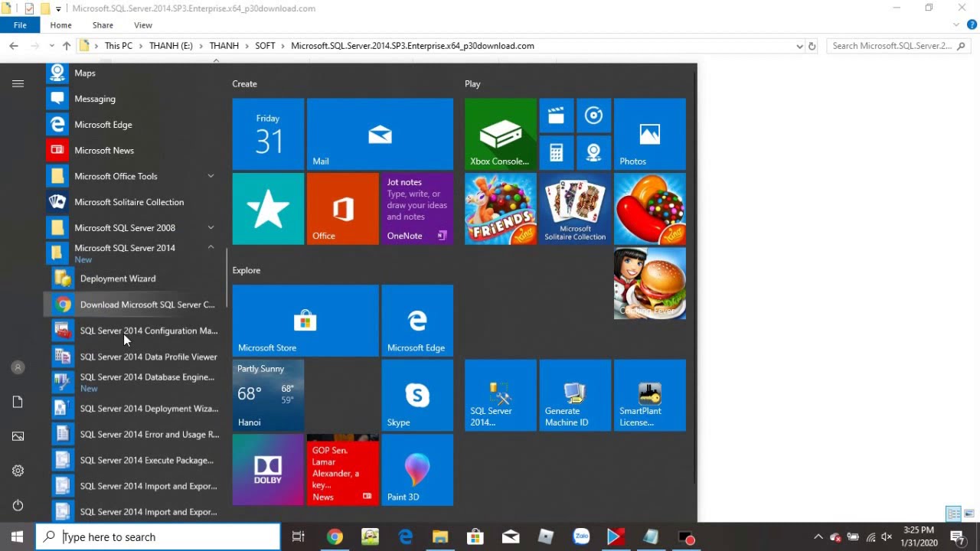This screenshot has height=551, width=980.
Task: Open the Movies & TV small tile
Action: (x=556, y=116)
